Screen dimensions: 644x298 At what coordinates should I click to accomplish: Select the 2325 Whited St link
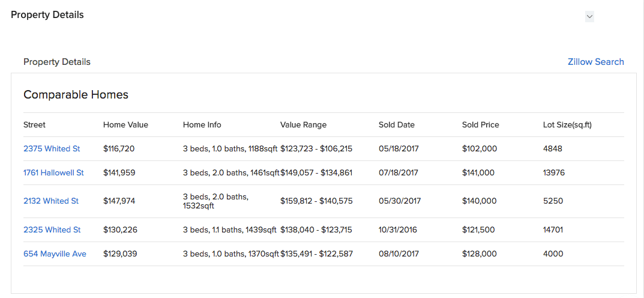pyautogui.click(x=52, y=230)
